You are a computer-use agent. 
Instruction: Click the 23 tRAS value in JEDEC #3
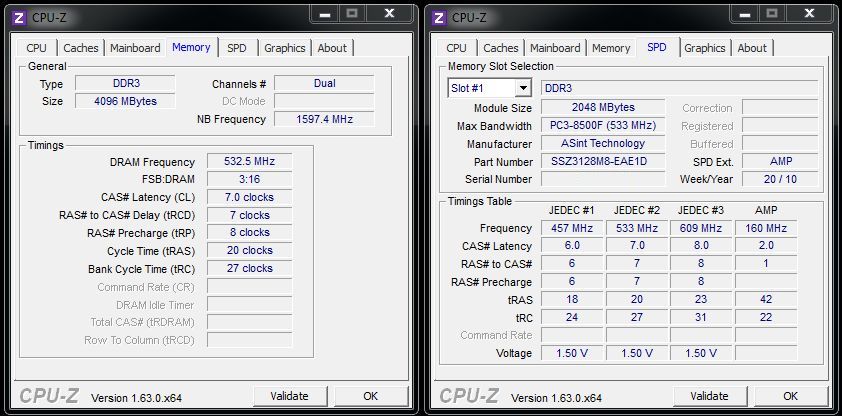point(701,299)
